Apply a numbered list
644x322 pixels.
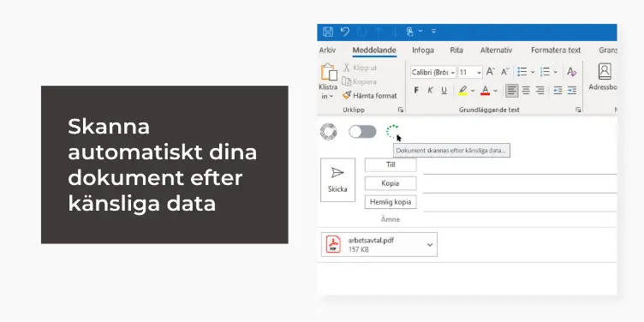click(x=545, y=72)
